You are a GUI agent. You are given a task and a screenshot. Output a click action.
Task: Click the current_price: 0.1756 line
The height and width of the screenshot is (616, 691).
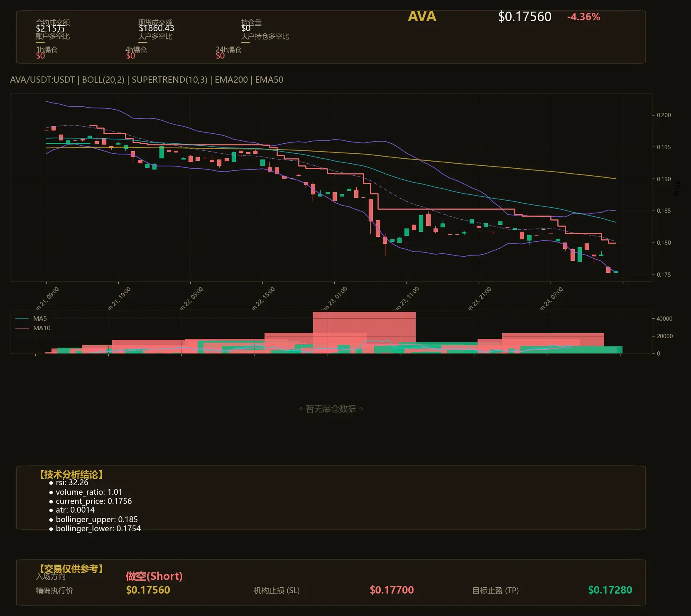point(94,501)
